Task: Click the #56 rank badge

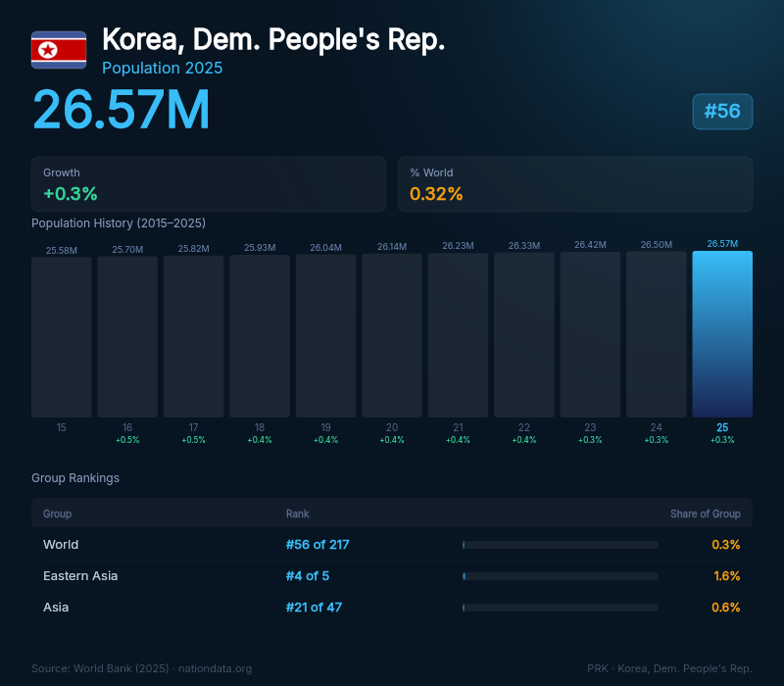Action: (722, 112)
